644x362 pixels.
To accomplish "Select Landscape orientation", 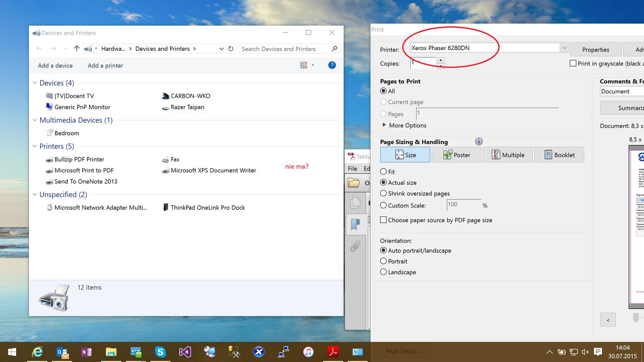I will [x=383, y=272].
